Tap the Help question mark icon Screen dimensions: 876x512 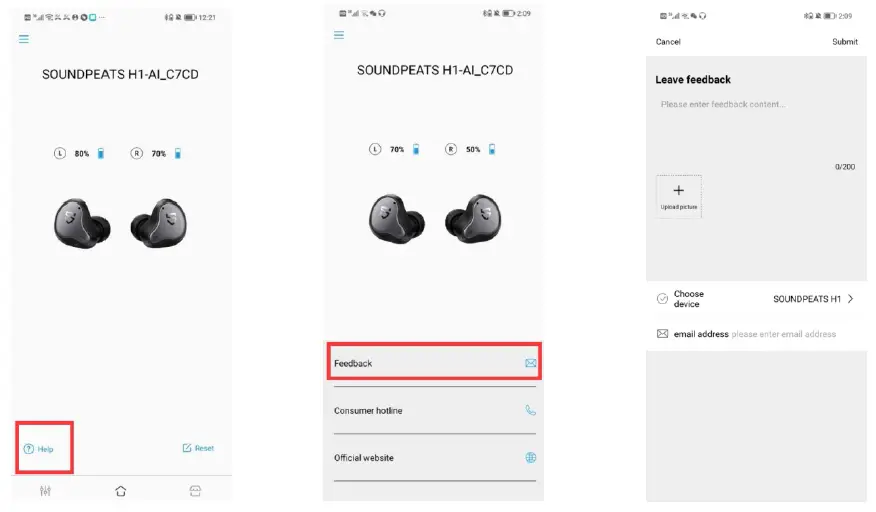(29, 449)
